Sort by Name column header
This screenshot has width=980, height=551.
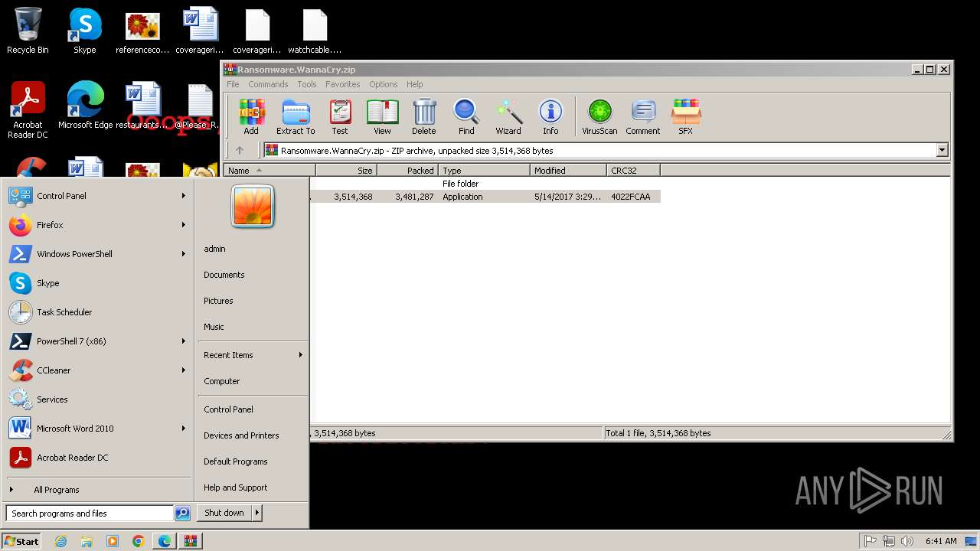tap(269, 171)
